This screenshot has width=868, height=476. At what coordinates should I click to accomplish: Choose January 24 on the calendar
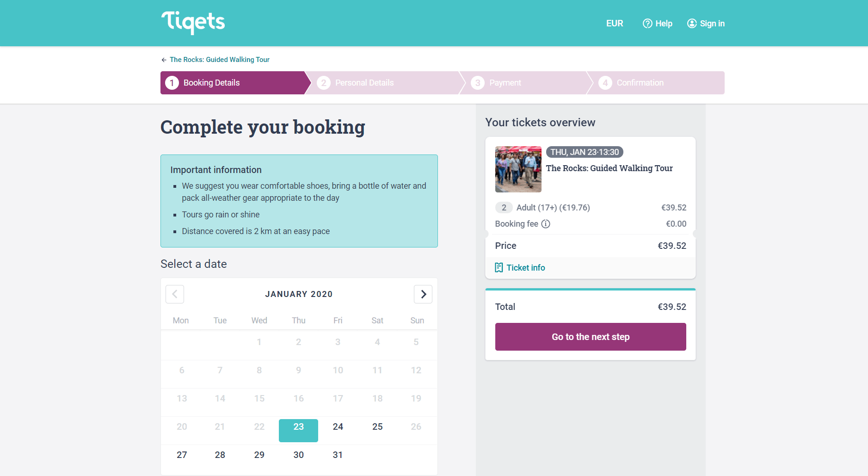[338, 427]
